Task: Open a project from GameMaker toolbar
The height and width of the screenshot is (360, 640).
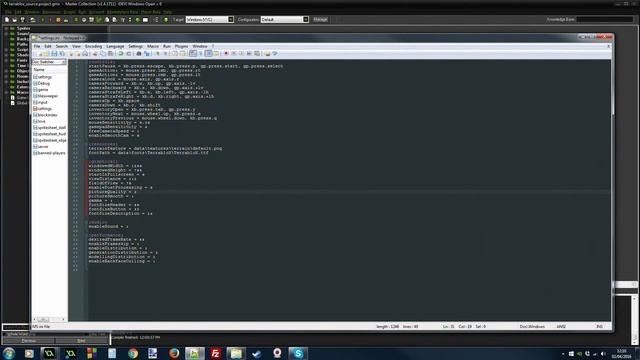Action: [x=15, y=20]
